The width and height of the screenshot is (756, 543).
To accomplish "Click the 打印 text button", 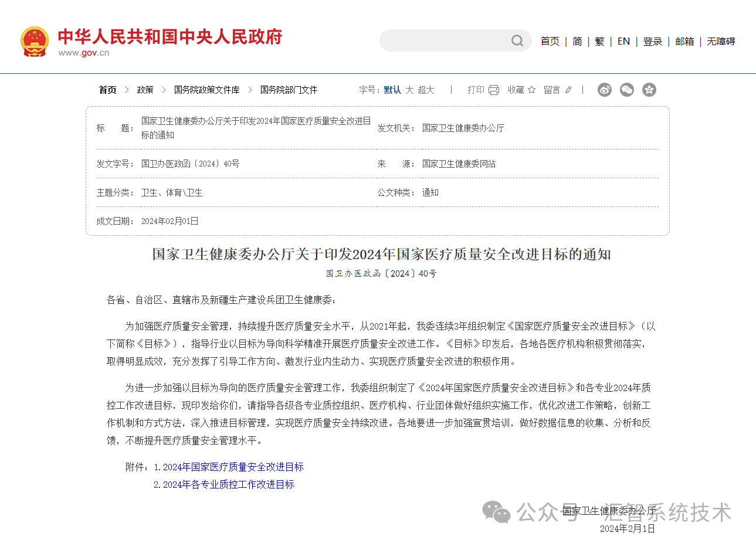I will pyautogui.click(x=476, y=90).
